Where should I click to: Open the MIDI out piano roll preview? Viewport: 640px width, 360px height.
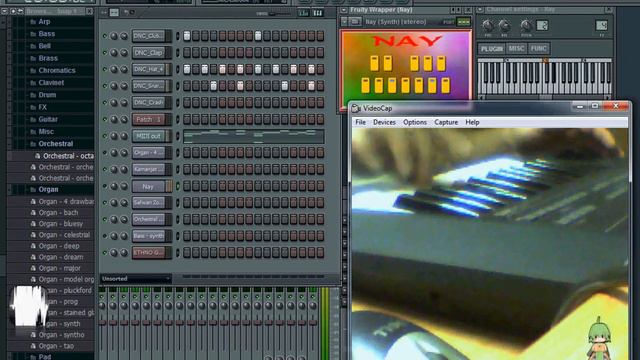253,136
